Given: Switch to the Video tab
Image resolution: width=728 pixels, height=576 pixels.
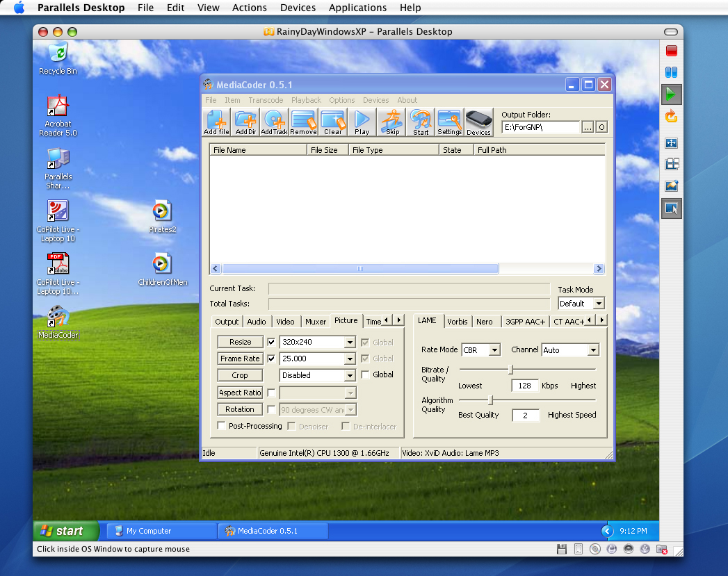Looking at the screenshot, I should pyautogui.click(x=285, y=322).
